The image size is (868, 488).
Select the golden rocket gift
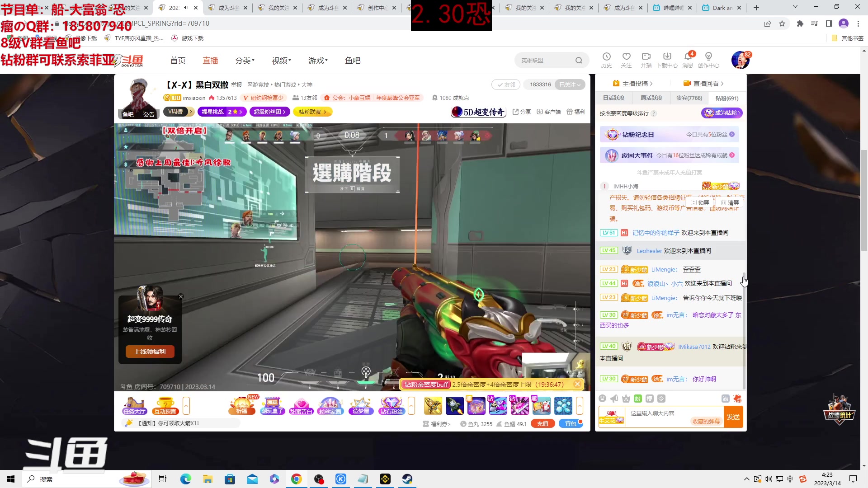pos(433,405)
